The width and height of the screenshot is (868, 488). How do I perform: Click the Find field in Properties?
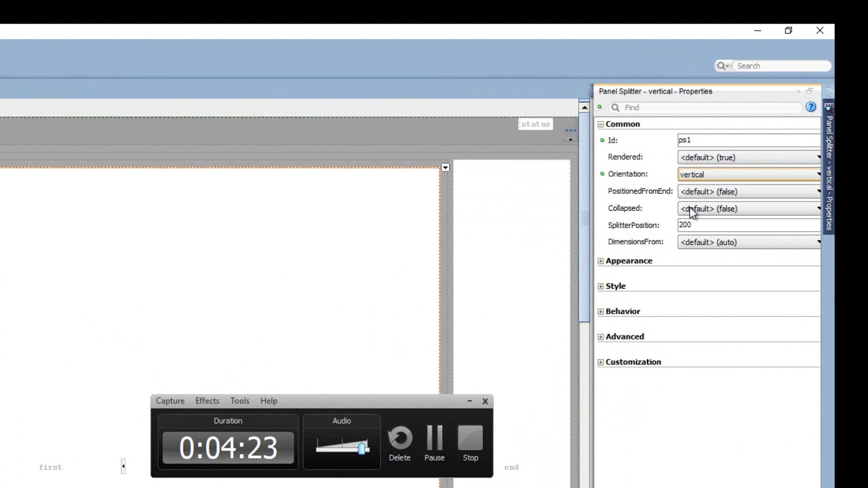point(705,107)
